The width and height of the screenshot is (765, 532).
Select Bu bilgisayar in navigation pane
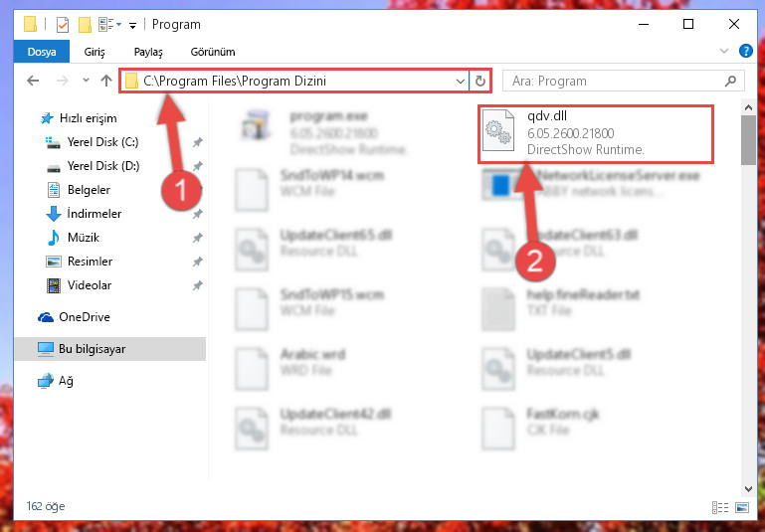point(110,349)
